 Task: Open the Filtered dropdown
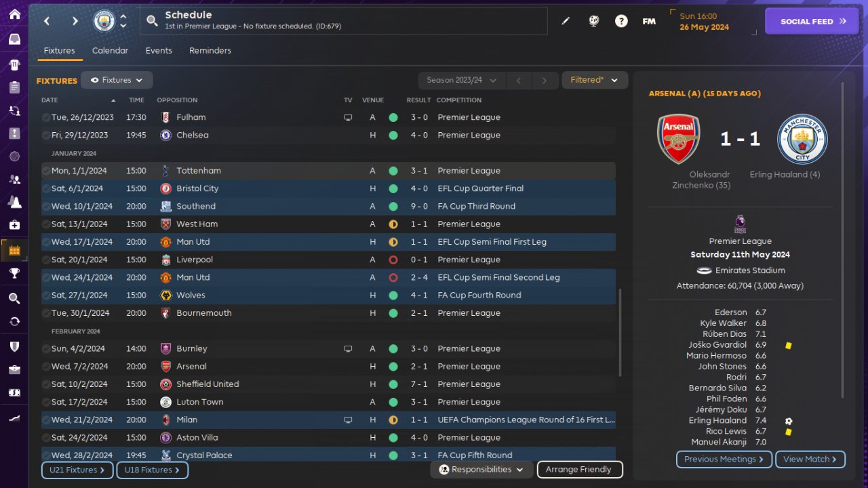point(594,80)
